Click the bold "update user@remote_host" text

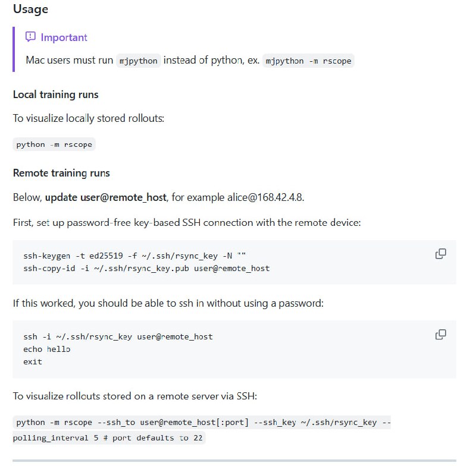tap(106, 197)
